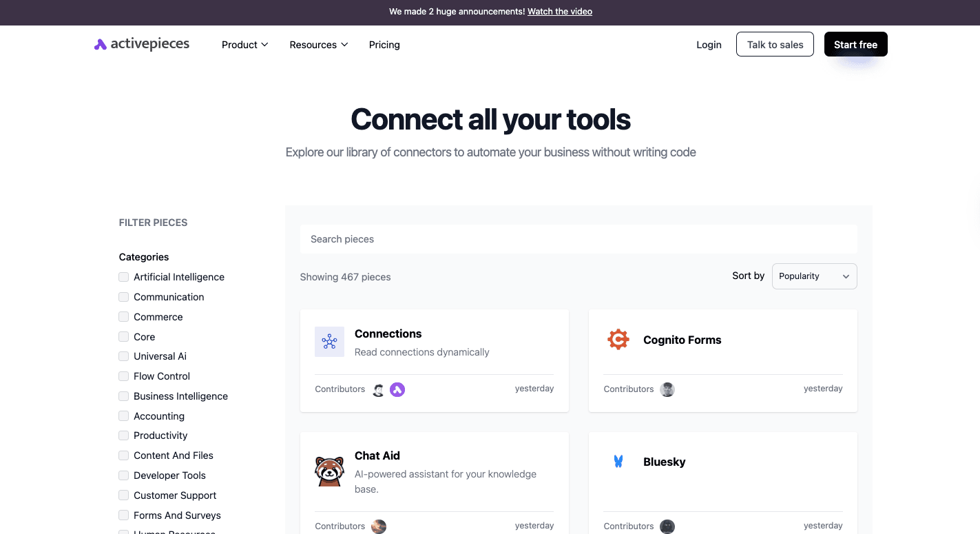The height and width of the screenshot is (534, 980).
Task: Click the Cognito Forms contributor avatar
Action: click(667, 390)
